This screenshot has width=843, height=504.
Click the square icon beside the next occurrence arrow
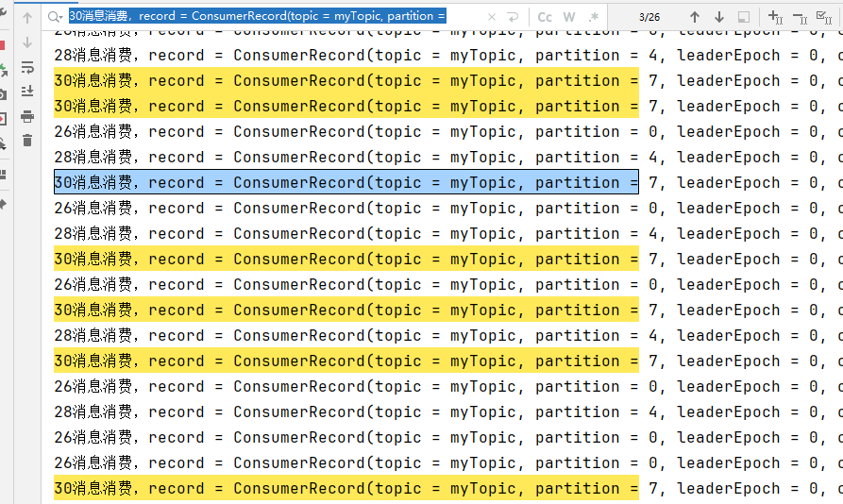tap(744, 17)
